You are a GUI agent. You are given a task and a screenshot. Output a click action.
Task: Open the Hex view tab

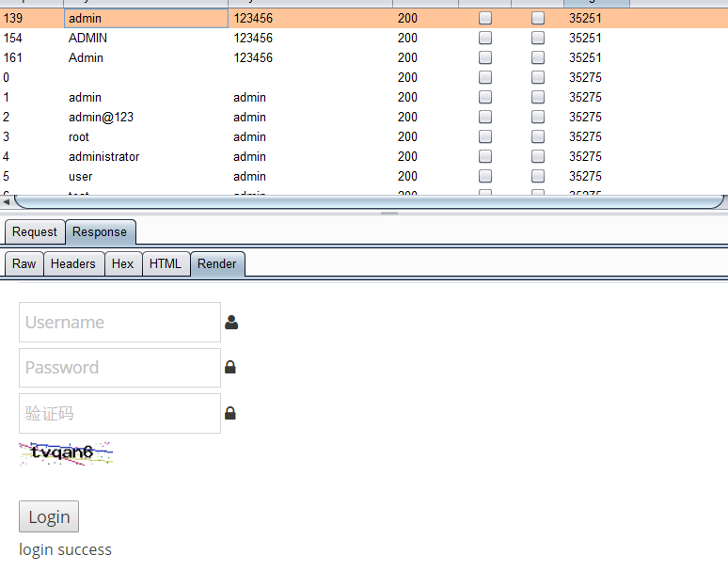(x=123, y=263)
